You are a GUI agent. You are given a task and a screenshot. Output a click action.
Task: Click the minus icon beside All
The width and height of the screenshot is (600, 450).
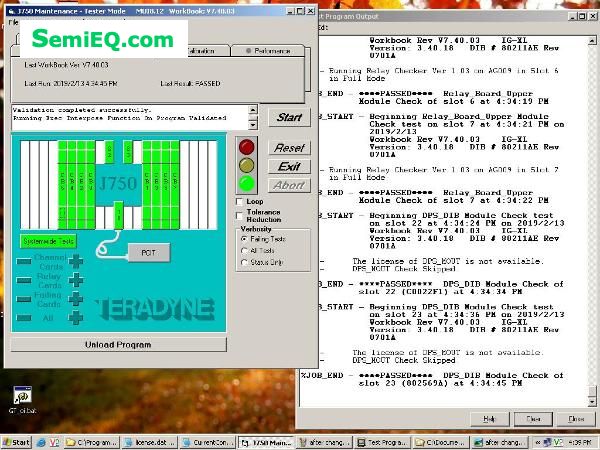(24, 318)
